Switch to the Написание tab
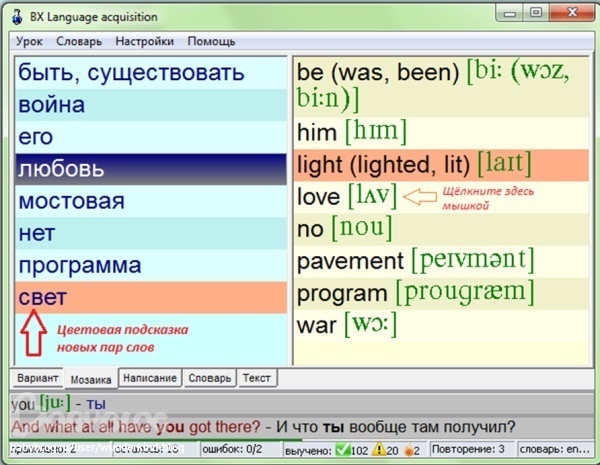Viewport: 600px width, 465px height. click(x=151, y=379)
